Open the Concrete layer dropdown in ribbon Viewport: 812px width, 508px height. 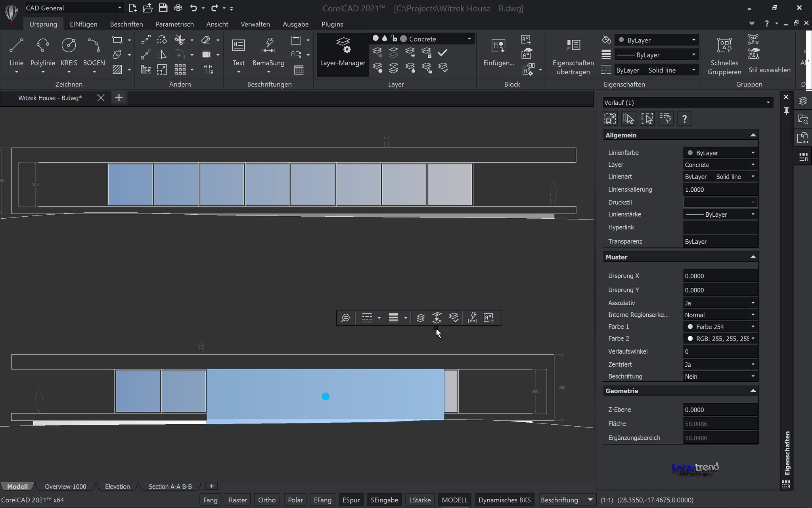(x=469, y=39)
